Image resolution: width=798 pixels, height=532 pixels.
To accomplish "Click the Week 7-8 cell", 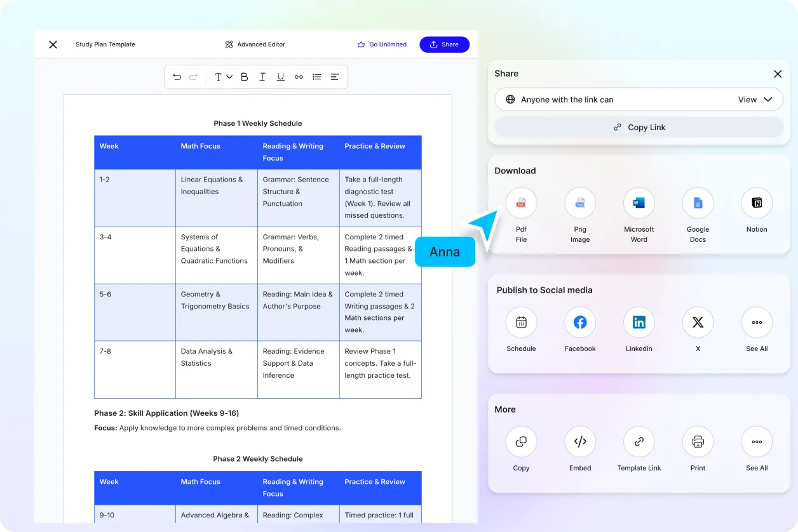I will tap(135, 369).
